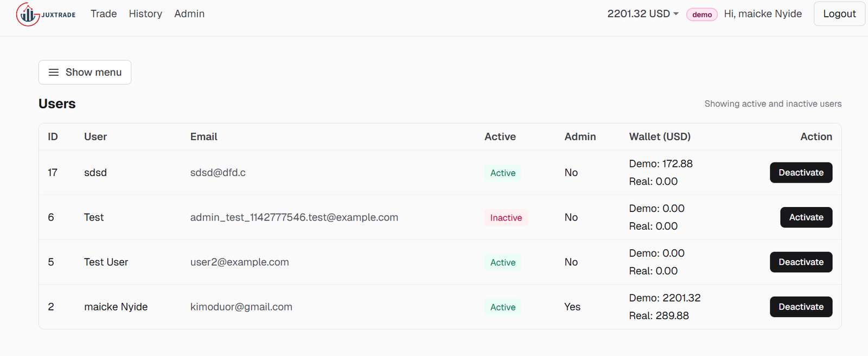Deactivate user sdsd
Image resolution: width=868 pixels, height=356 pixels.
(x=801, y=173)
